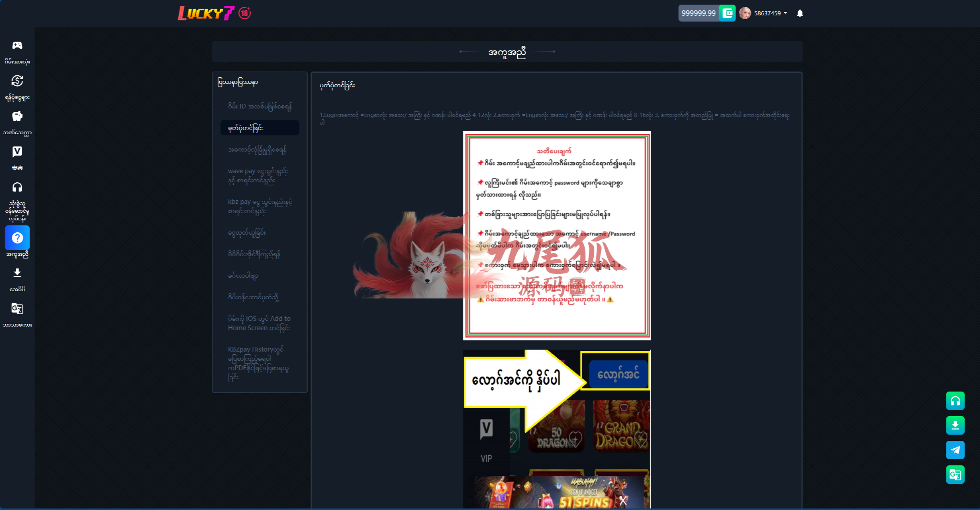Select the 'wave pay' help topic
The image size is (980, 510).
(258, 175)
